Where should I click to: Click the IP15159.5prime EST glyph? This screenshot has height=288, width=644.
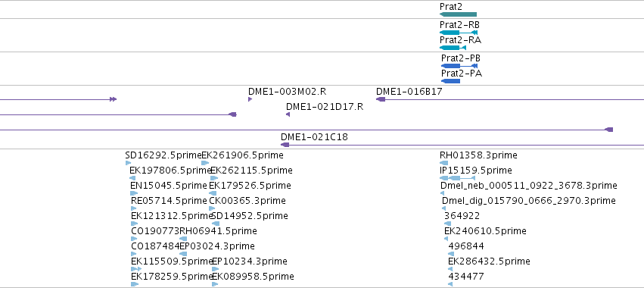click(457, 178)
